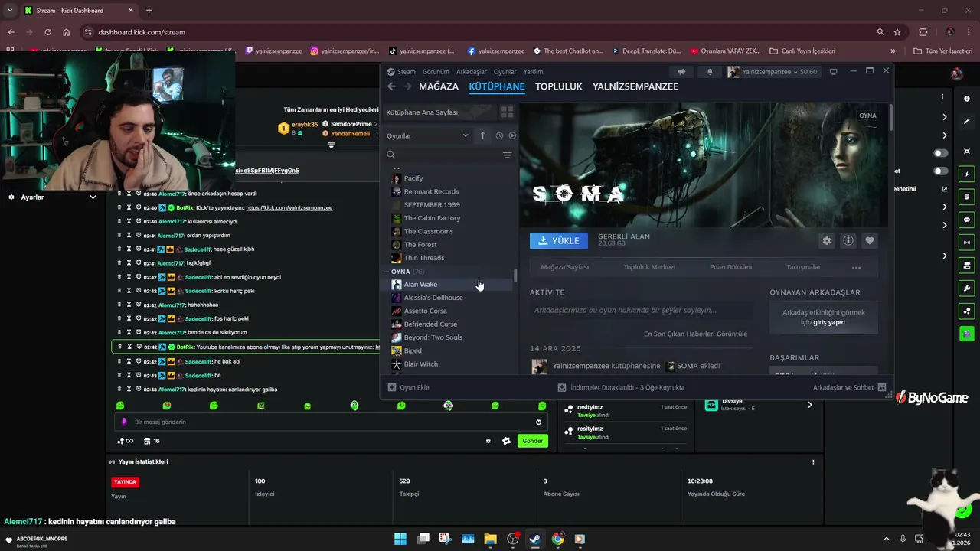Open SOMA game settings gear

click(826, 240)
